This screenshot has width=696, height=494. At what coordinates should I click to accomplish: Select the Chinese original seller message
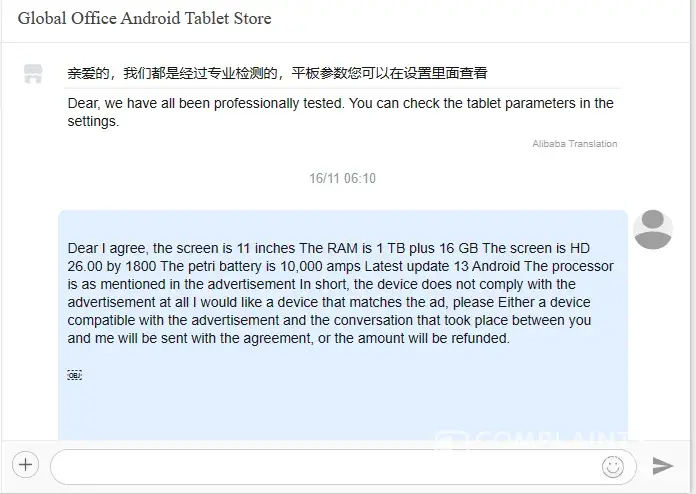(277, 73)
